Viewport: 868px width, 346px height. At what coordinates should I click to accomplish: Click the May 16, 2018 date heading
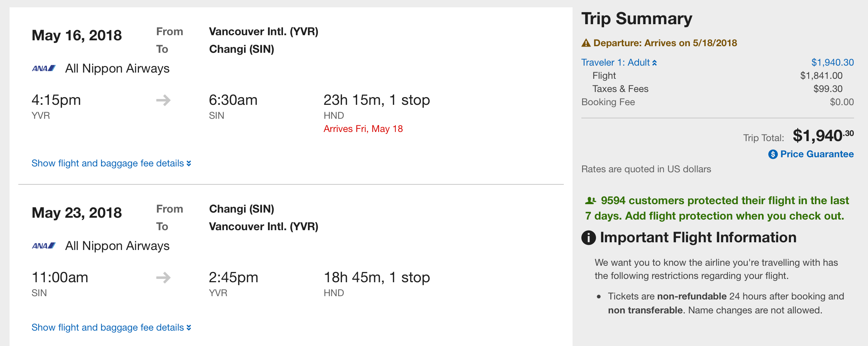[x=77, y=36]
